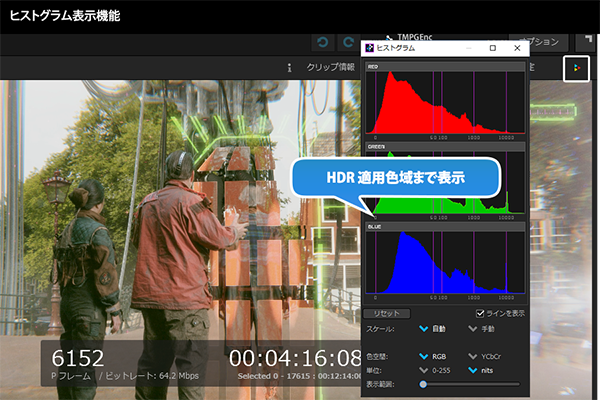This screenshot has width=600, height=400.
Task: Click the RED histogram graph
Action: (x=445, y=103)
